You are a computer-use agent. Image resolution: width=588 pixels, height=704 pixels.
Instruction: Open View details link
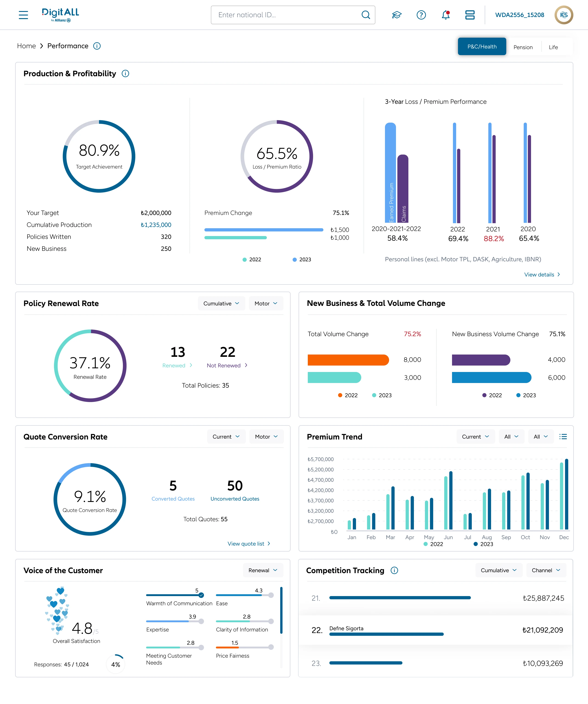(x=542, y=275)
